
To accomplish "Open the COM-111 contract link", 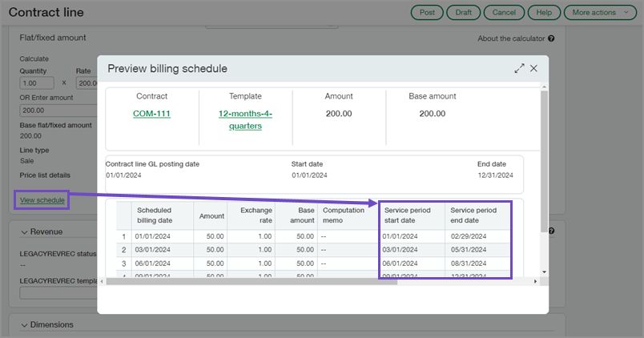I will 151,114.
